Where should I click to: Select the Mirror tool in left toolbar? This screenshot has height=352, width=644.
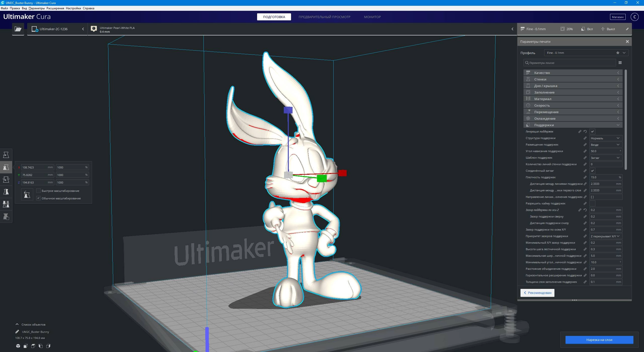(x=6, y=192)
